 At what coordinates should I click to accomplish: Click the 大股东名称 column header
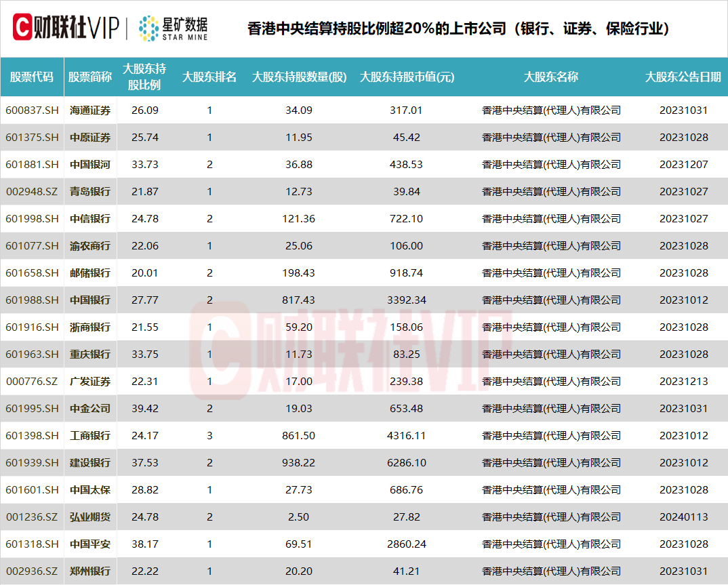tap(551, 77)
